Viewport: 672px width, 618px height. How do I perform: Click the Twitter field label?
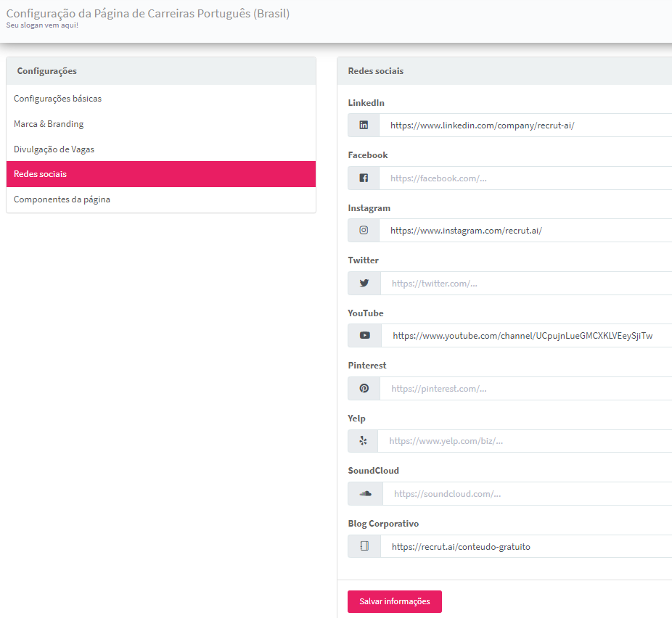pos(363,260)
